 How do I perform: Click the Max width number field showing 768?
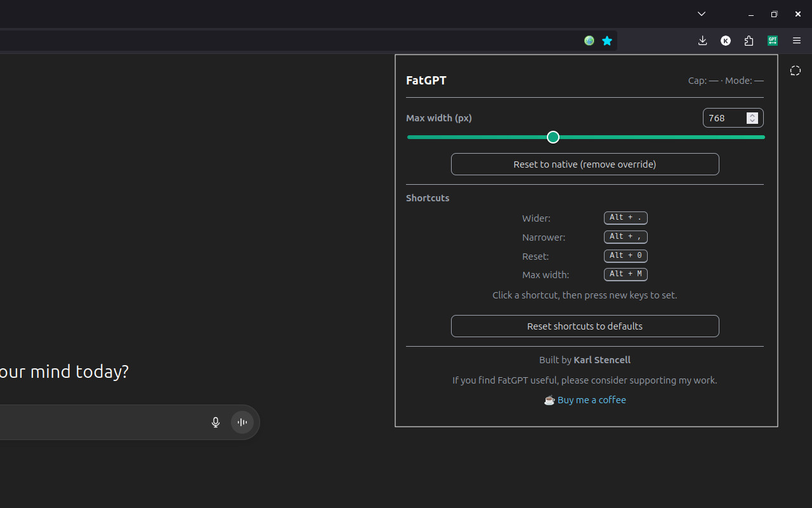pyautogui.click(x=733, y=118)
